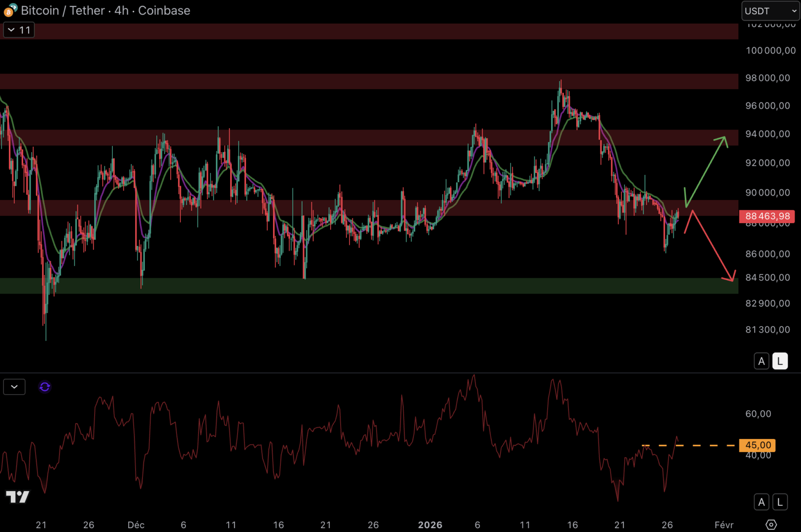The width and height of the screenshot is (801, 532).
Task: Open the TradingView logo link
Action: tap(18, 497)
